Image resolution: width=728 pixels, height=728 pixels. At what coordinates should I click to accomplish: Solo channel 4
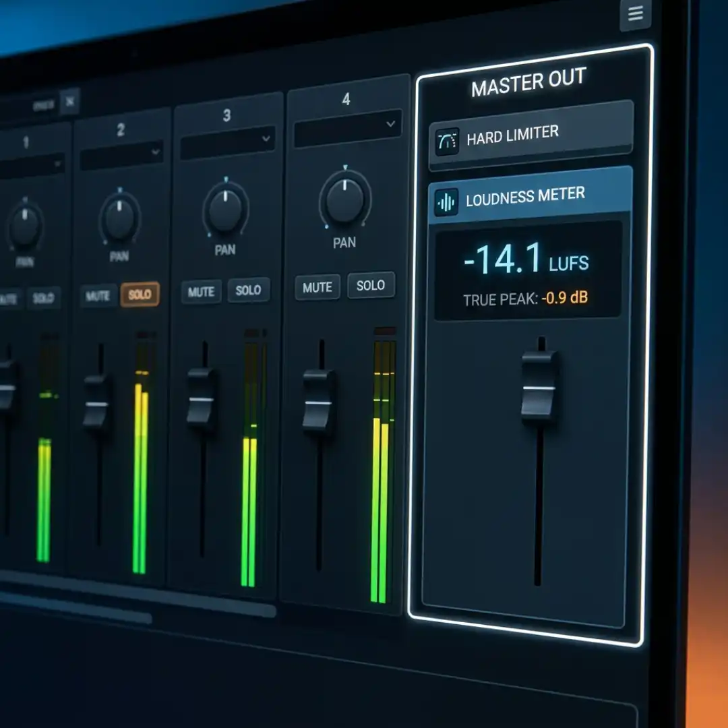(371, 285)
